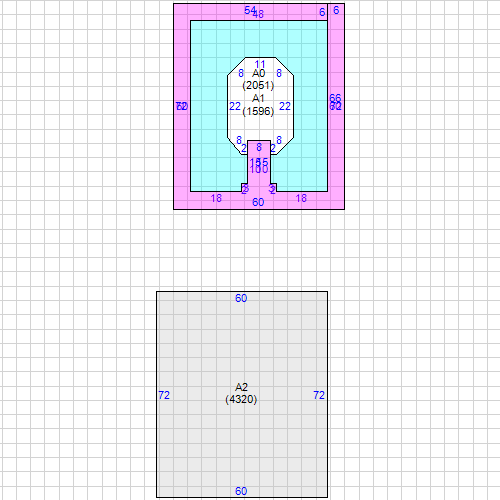This screenshot has height=500, width=500.
Task: Click the "66" dimension label
Action: tap(335, 98)
